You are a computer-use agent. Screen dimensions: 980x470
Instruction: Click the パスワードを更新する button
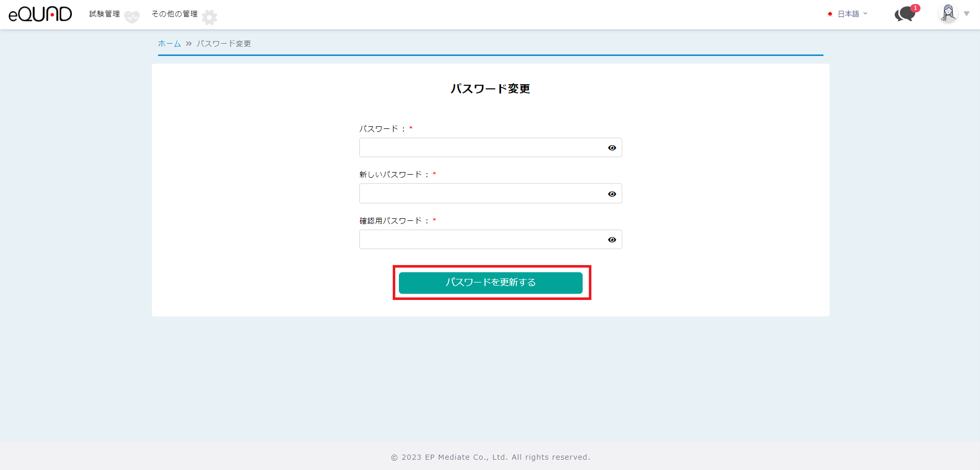490,283
